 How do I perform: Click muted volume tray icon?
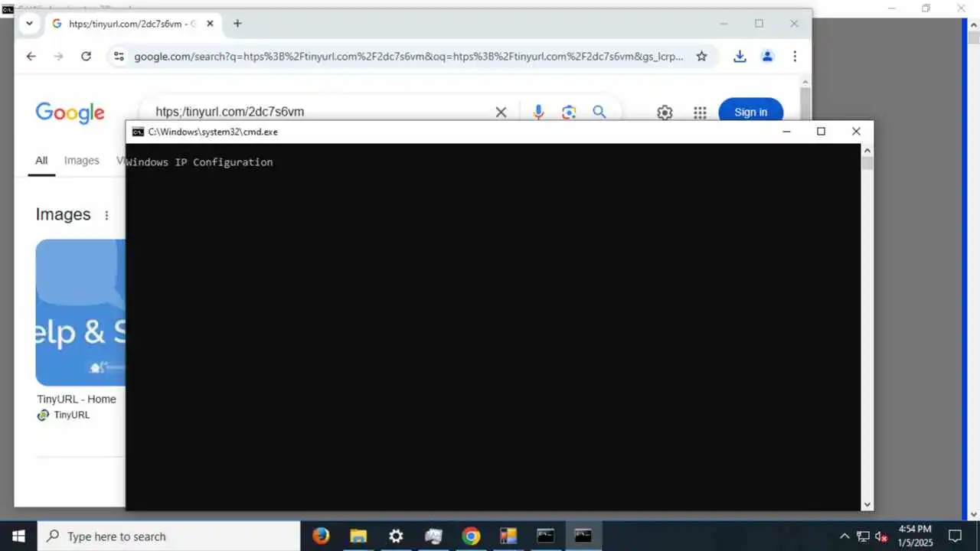click(881, 536)
